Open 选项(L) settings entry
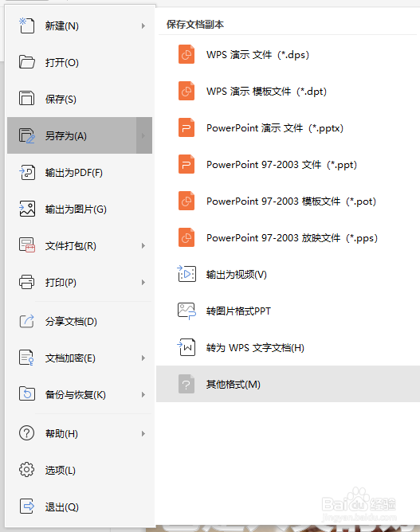 80,470
